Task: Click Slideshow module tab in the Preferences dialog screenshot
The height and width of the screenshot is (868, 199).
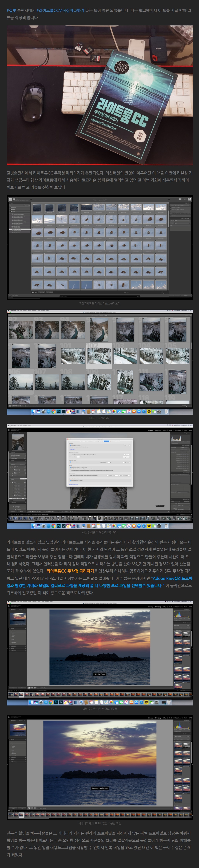Action: 178,430
